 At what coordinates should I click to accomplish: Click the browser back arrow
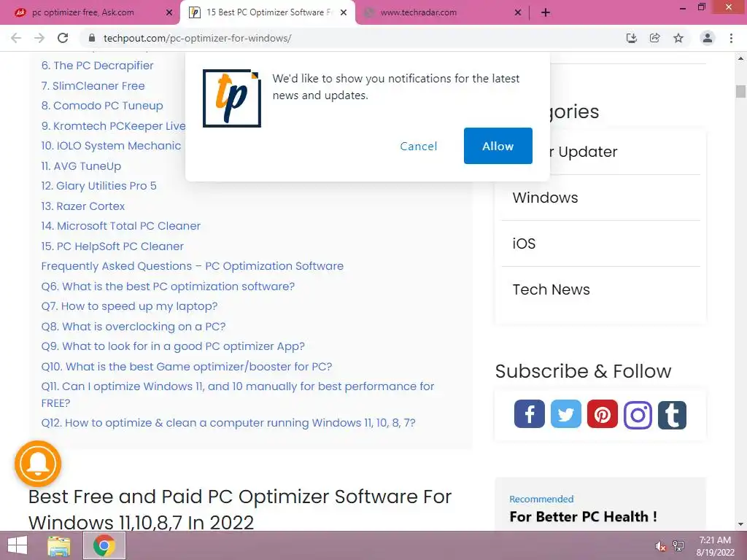[16, 38]
